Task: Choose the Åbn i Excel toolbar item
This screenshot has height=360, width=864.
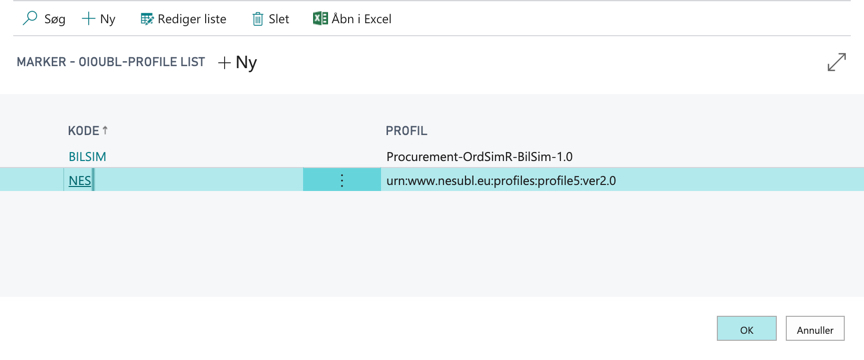Action: click(x=352, y=19)
